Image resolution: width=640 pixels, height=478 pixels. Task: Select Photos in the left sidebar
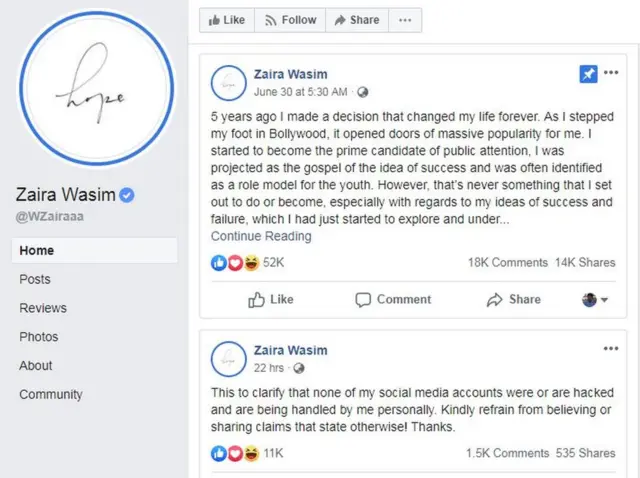[39, 337]
